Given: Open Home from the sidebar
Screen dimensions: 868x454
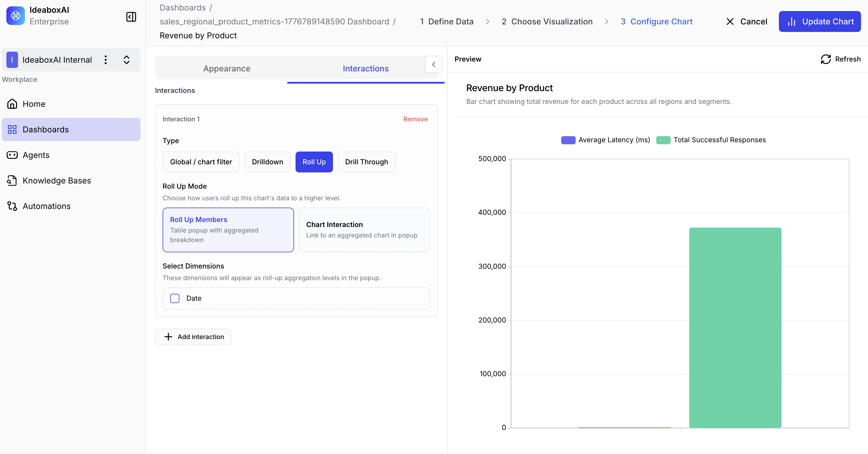Looking at the screenshot, I should [71, 104].
